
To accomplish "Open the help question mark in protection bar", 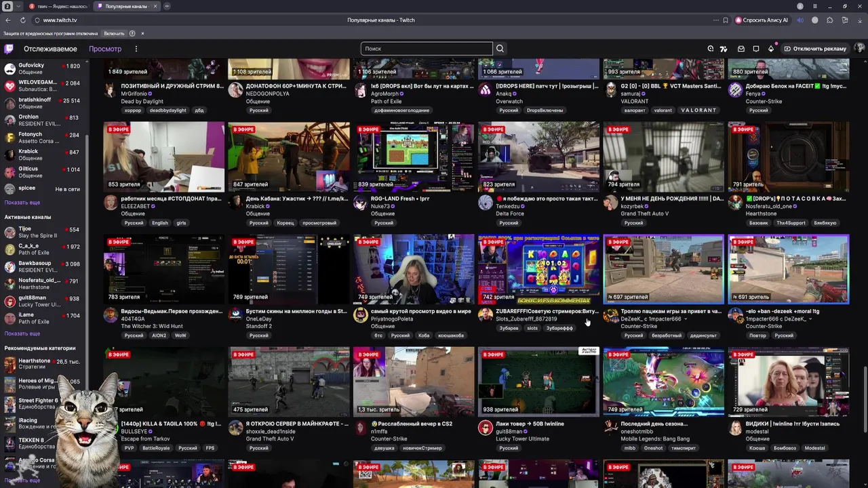I will [132, 33].
